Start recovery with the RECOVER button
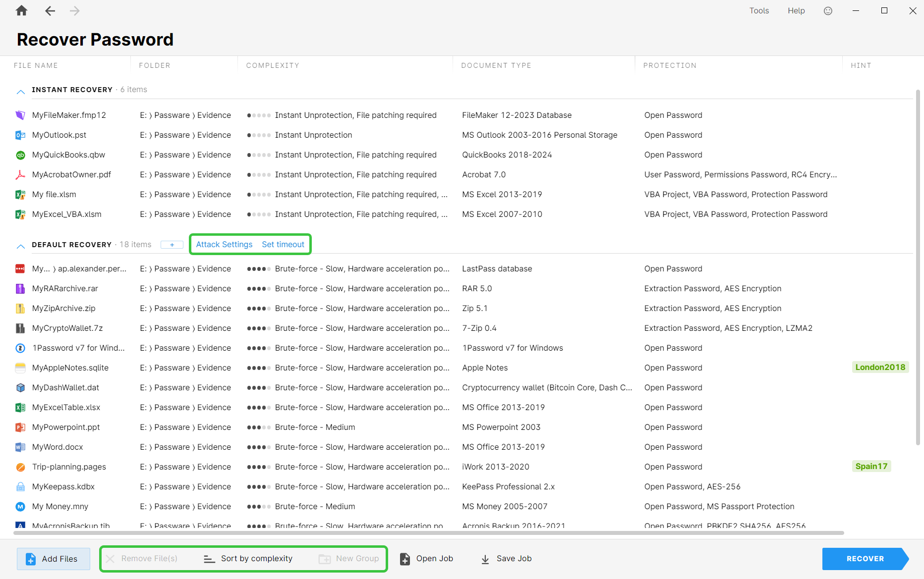924x579 pixels. [865, 559]
